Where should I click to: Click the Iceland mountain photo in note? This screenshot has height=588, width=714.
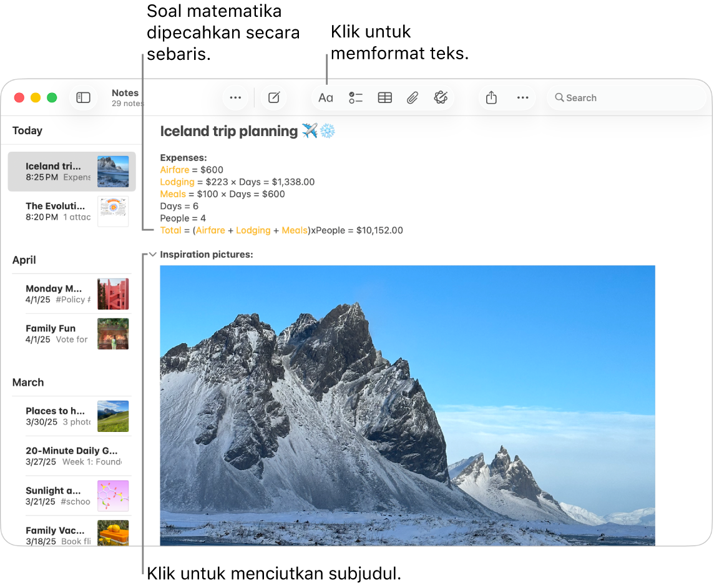pos(408,405)
